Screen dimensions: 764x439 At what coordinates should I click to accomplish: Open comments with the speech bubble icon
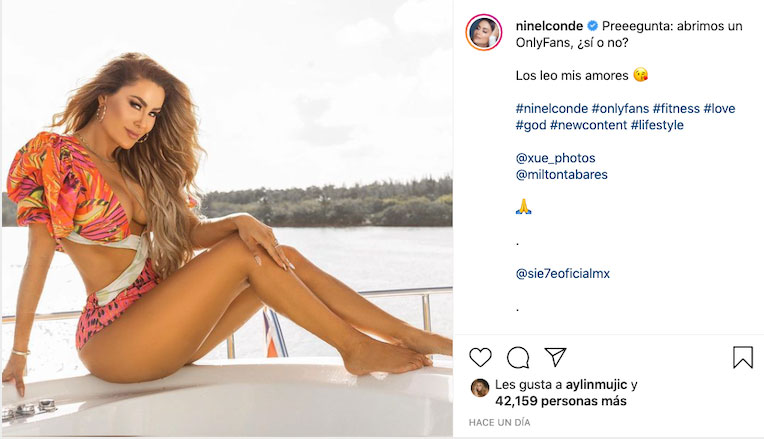tap(518, 357)
